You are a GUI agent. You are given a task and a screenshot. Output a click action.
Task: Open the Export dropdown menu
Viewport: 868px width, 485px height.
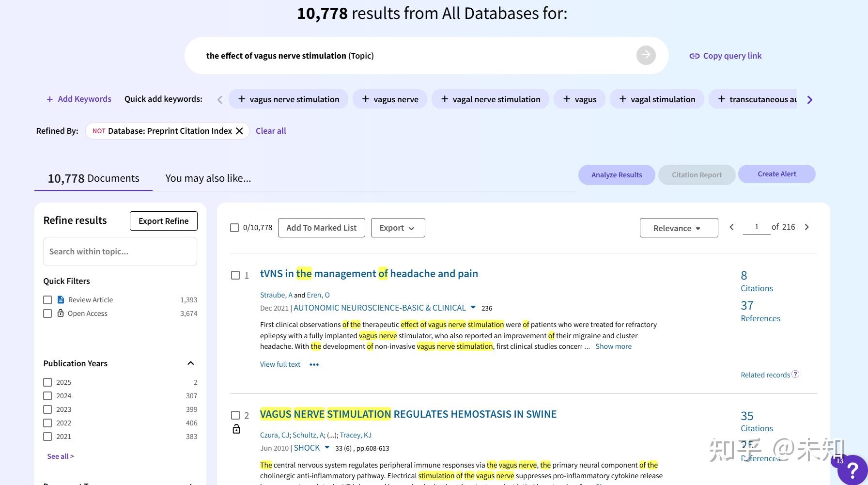397,227
